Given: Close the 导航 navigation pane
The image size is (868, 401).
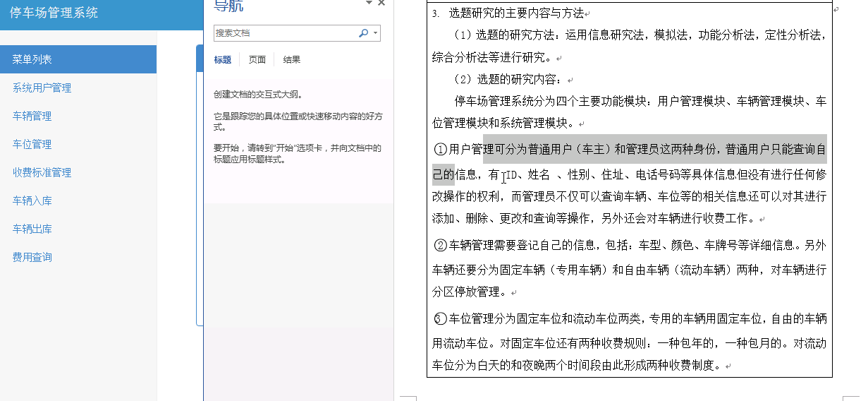Looking at the screenshot, I should pos(381,4).
